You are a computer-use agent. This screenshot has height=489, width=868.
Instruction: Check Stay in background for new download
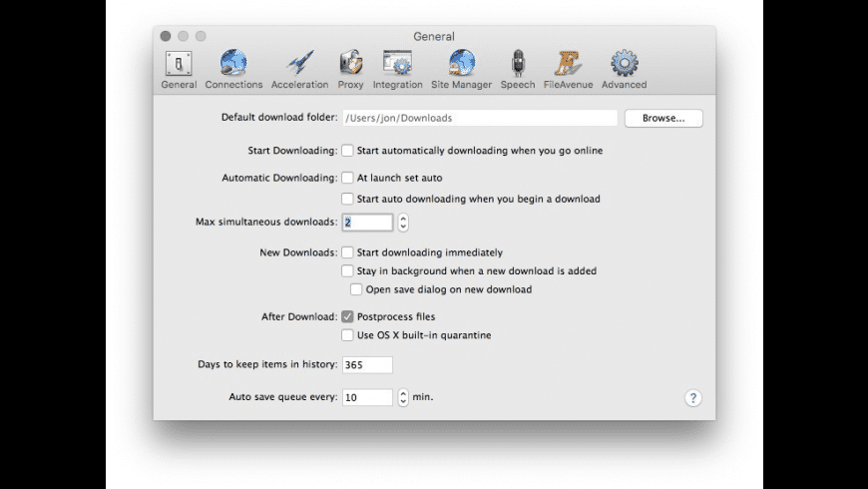point(347,270)
